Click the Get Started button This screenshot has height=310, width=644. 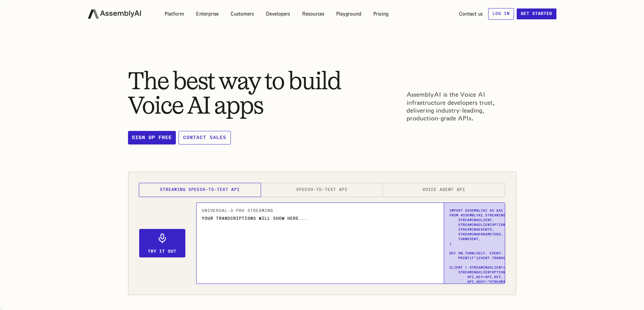coord(536,14)
